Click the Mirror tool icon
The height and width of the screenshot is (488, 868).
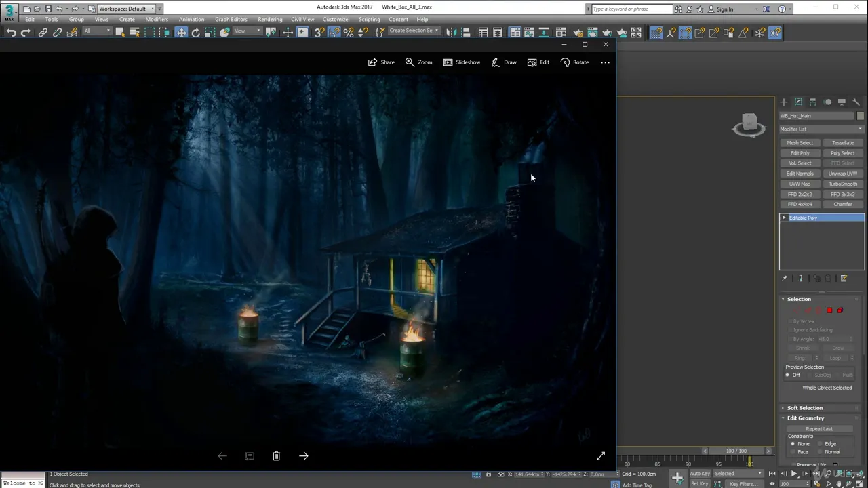tap(451, 33)
